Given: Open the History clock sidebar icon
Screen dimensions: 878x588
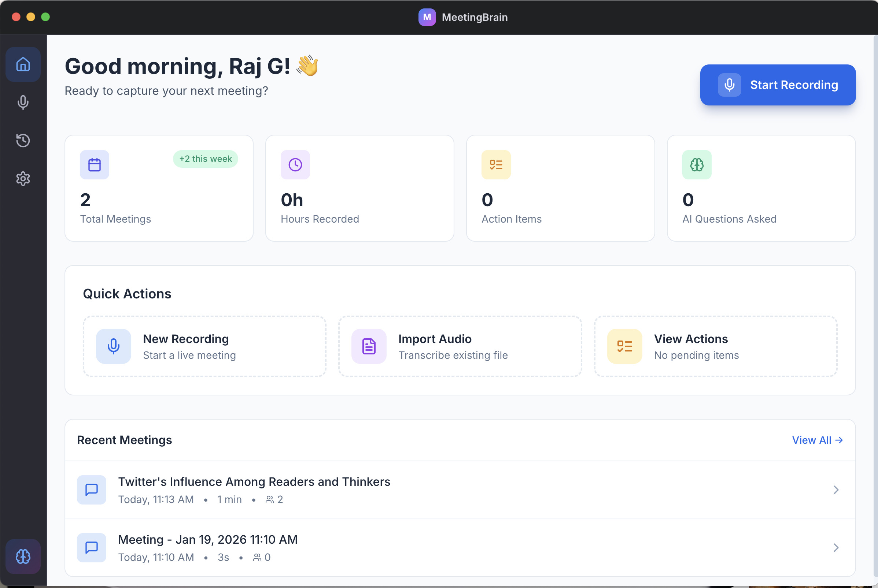Looking at the screenshot, I should point(23,140).
